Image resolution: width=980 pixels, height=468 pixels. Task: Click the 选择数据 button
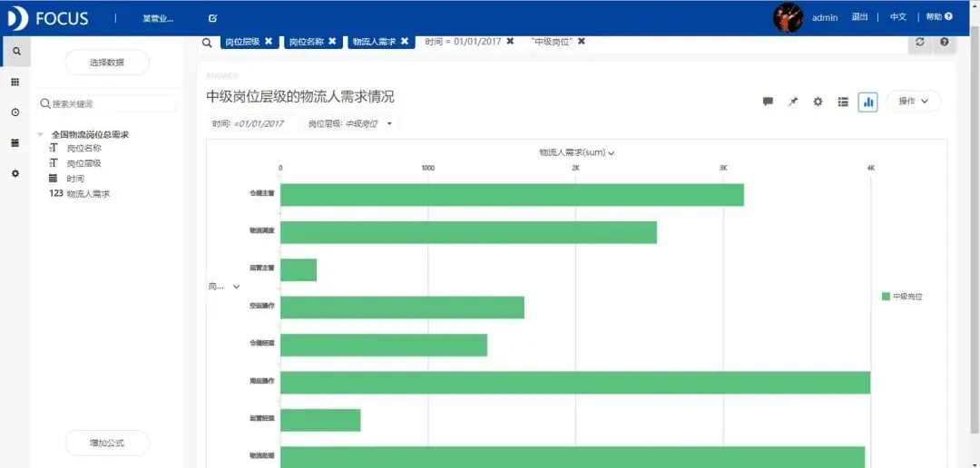point(107,63)
